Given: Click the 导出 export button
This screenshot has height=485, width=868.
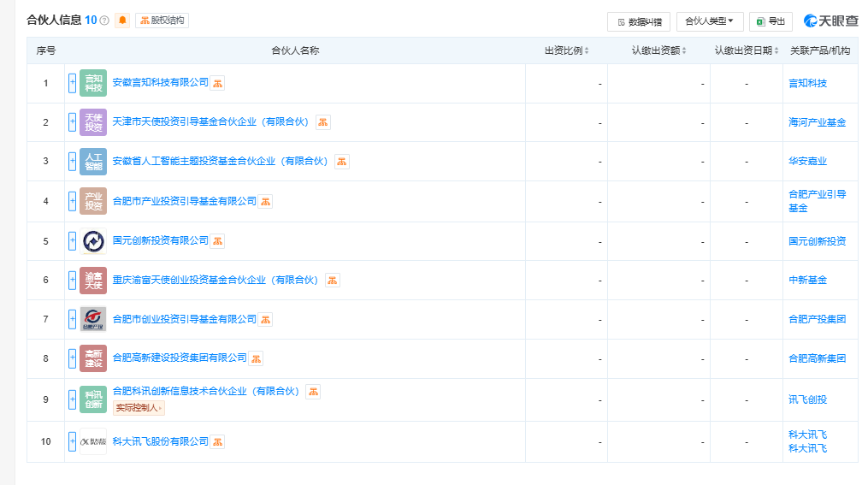Looking at the screenshot, I should pos(771,21).
